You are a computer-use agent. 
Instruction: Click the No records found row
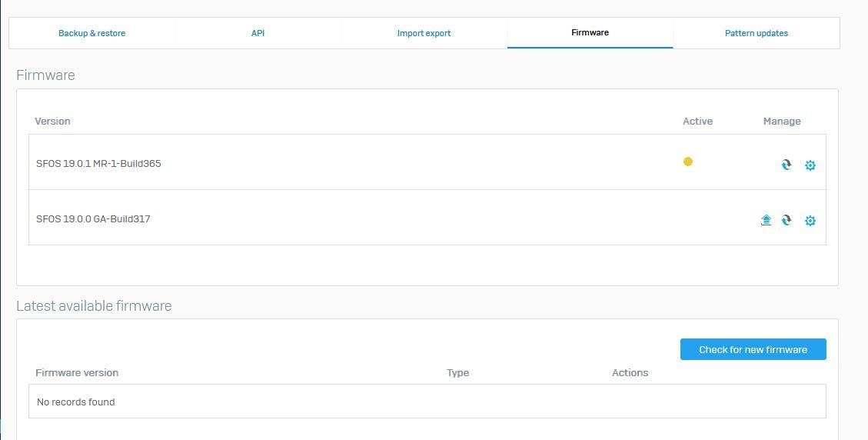[x=76, y=402]
